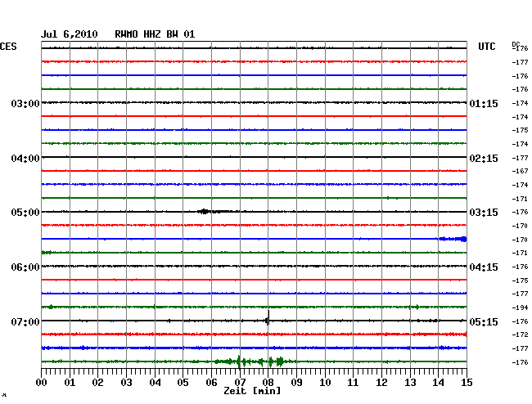
Task: Select the DC offset value "-172"
Action: pos(520,334)
